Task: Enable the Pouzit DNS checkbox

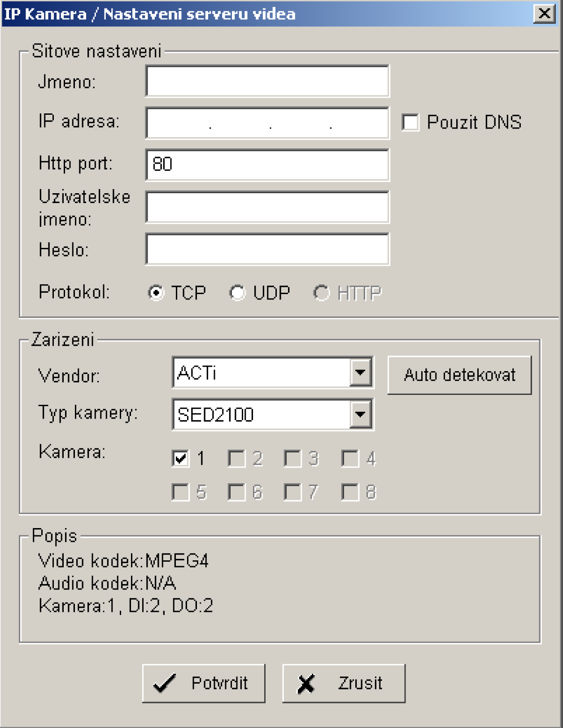Action: 410,122
